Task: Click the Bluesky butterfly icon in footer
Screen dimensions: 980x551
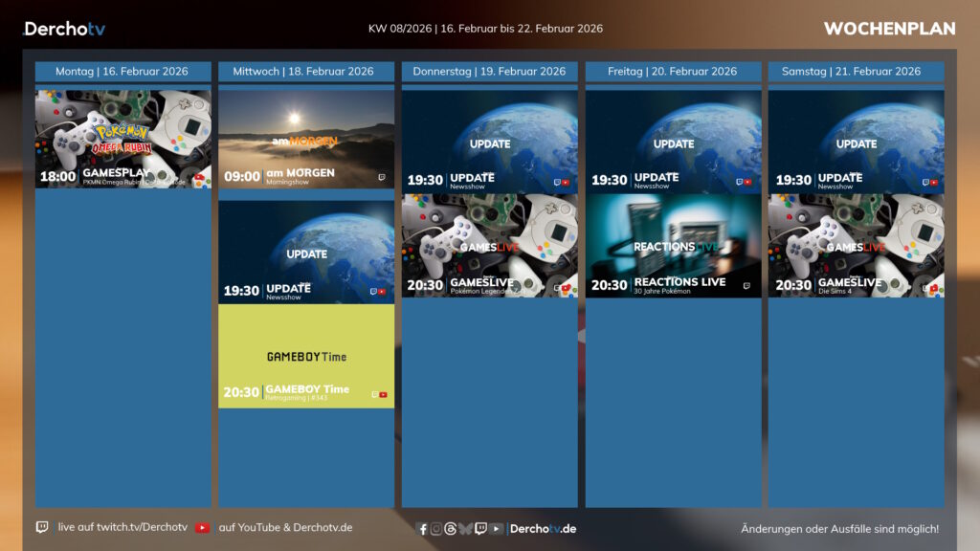Action: click(465, 529)
